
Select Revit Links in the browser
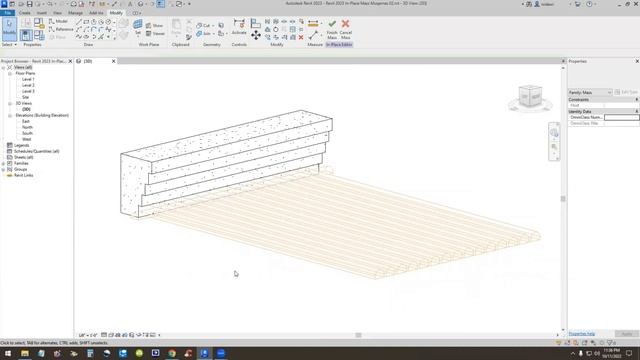(24, 176)
